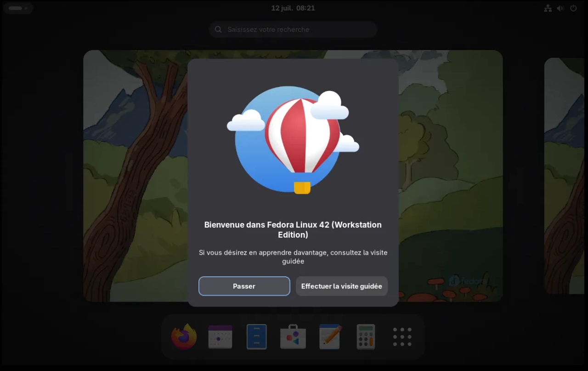The width and height of the screenshot is (588, 371).
Task: Start tour via Effectuer la visite guidée
Action: tap(342, 286)
